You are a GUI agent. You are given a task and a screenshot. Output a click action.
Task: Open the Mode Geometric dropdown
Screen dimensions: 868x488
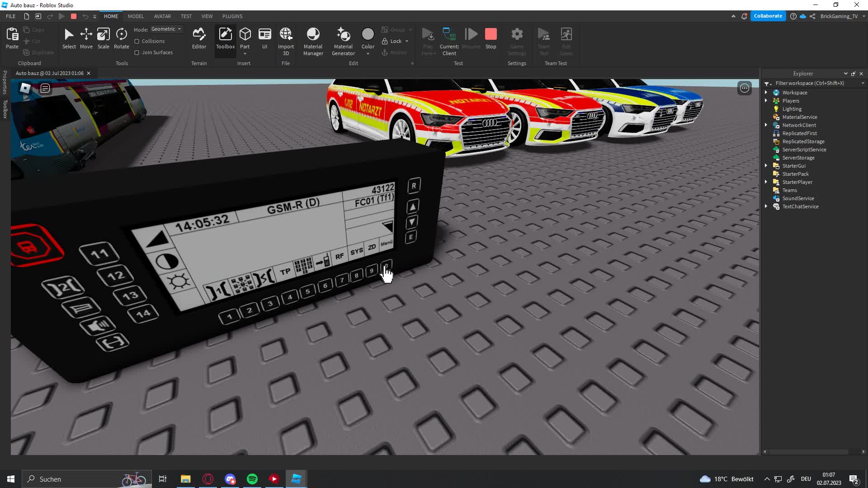click(x=166, y=29)
